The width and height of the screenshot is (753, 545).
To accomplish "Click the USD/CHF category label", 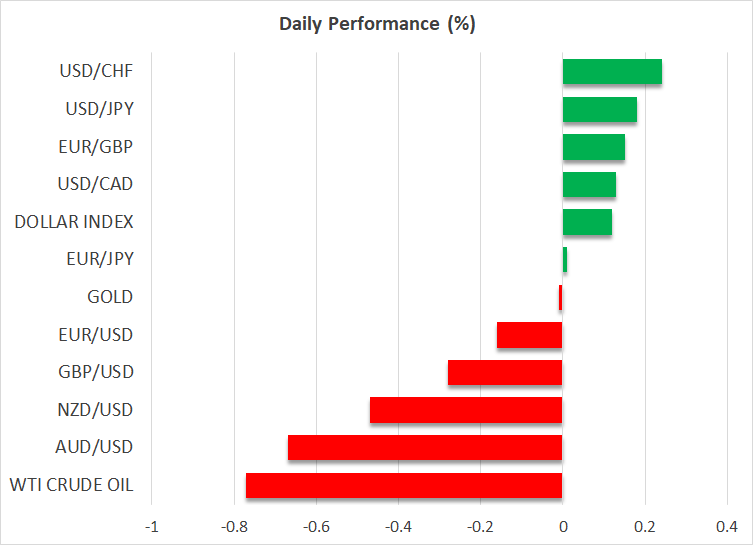I will [x=97, y=72].
